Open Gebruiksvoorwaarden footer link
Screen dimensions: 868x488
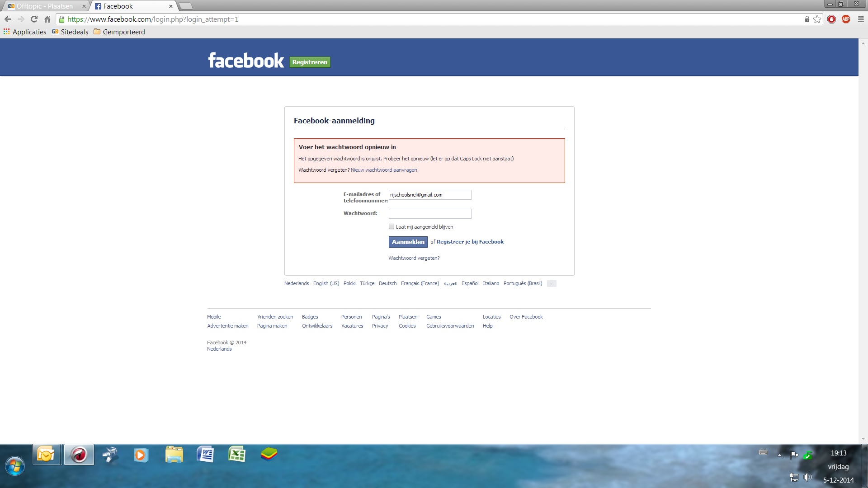(x=450, y=326)
